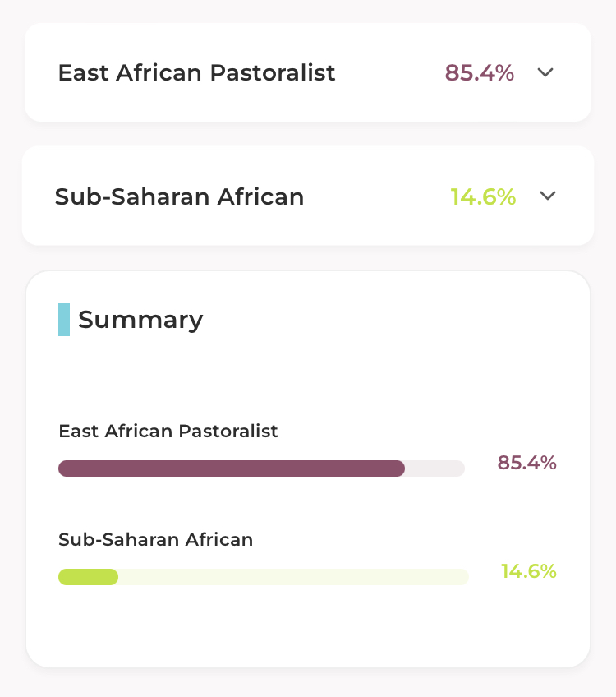Click the 14.6% value in second card

pos(483,196)
